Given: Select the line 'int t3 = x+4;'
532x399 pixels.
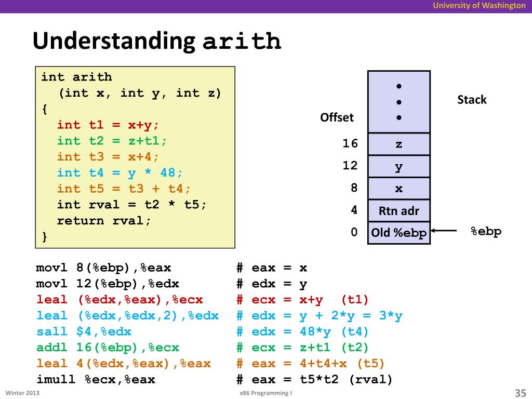Looking at the screenshot, I should coord(108,157).
